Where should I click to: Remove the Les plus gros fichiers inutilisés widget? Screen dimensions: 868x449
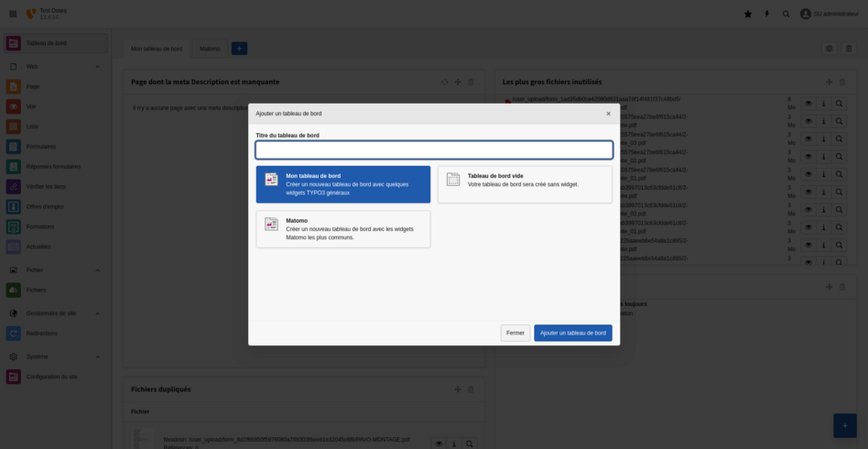[842, 82]
